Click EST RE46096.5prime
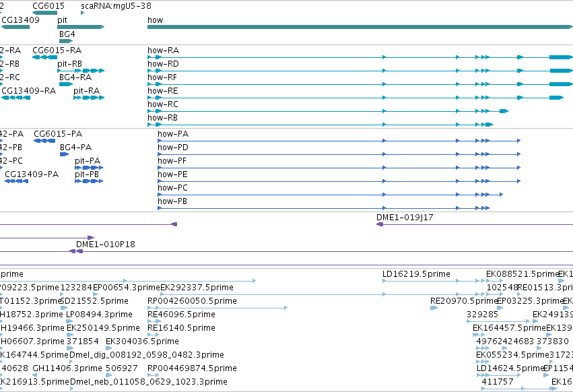Screen dimensions: 573x392 tap(154, 321)
